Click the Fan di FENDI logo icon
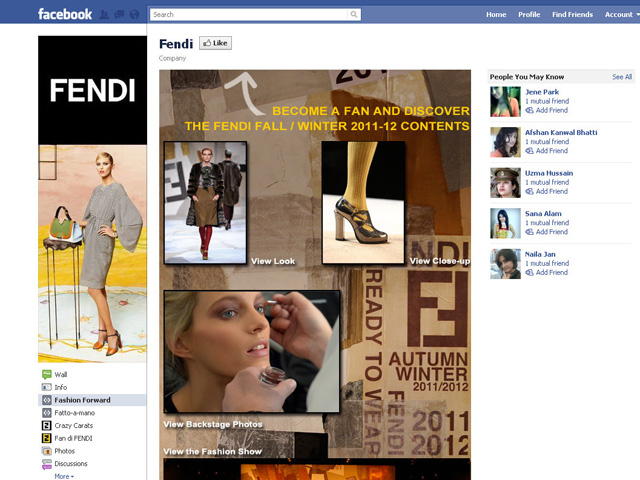The image size is (640, 480). tap(47, 438)
